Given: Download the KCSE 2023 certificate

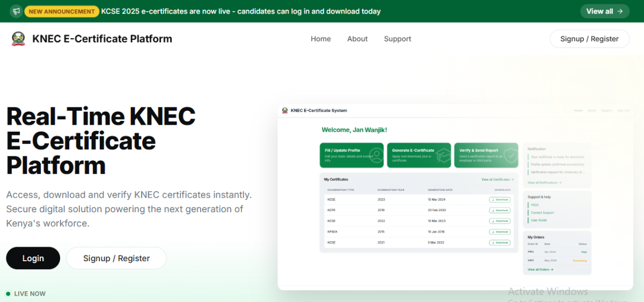Looking at the screenshot, I should 500,199.
